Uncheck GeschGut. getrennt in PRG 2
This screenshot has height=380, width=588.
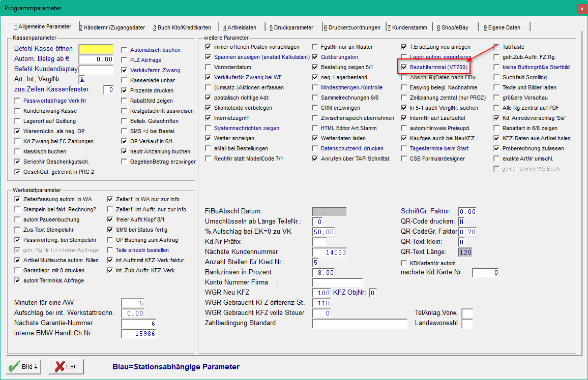tap(17, 172)
